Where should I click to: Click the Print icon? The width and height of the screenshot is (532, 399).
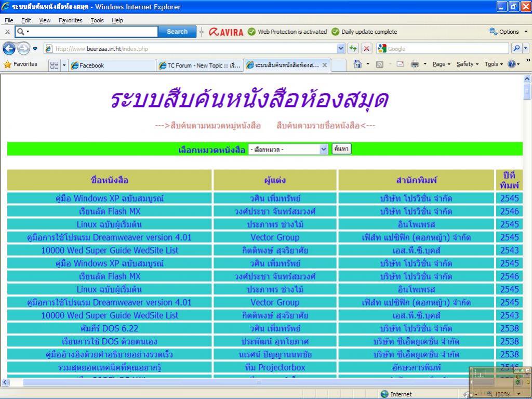coord(415,64)
